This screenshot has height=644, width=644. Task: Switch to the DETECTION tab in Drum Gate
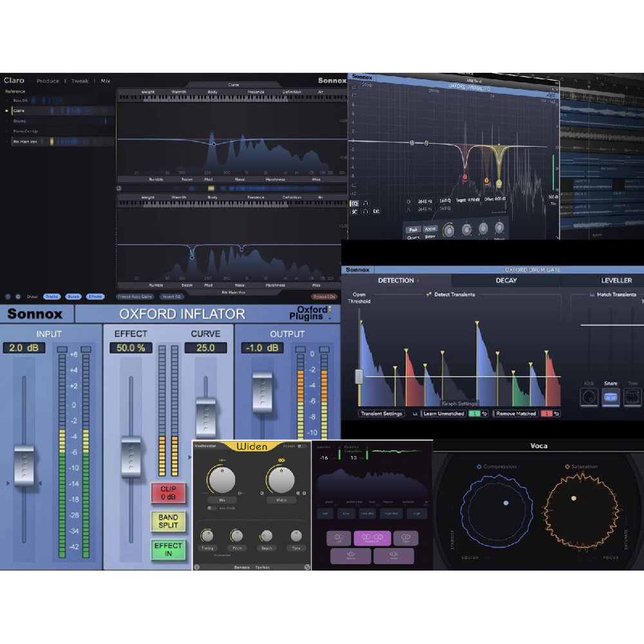(x=396, y=281)
